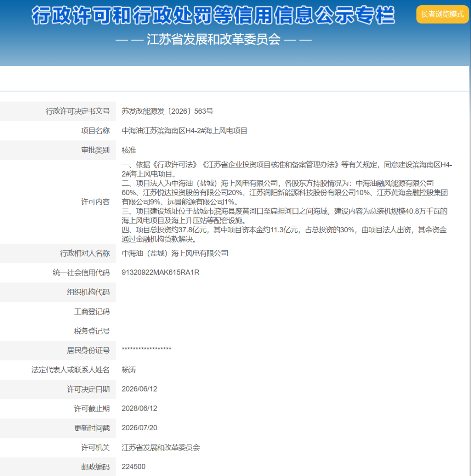
Task: Click the 行政许可和行政处罚等信用信息公示专栏 page title
Action: (x=213, y=15)
